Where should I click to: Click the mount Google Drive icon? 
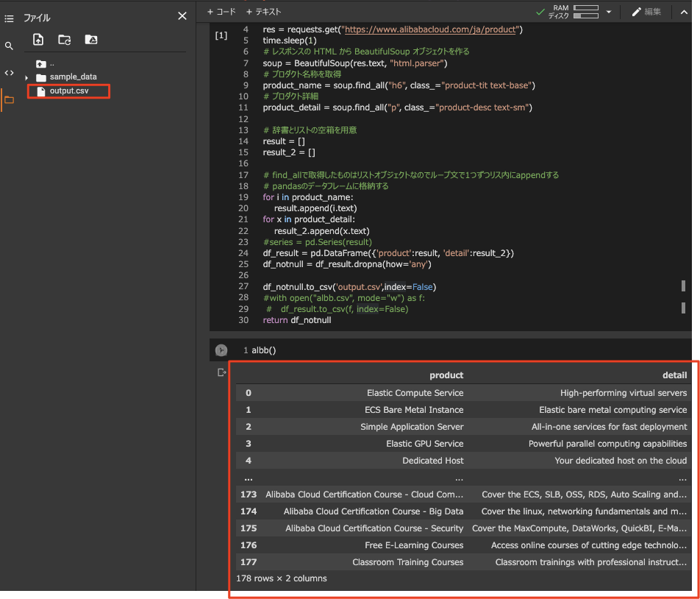click(91, 40)
